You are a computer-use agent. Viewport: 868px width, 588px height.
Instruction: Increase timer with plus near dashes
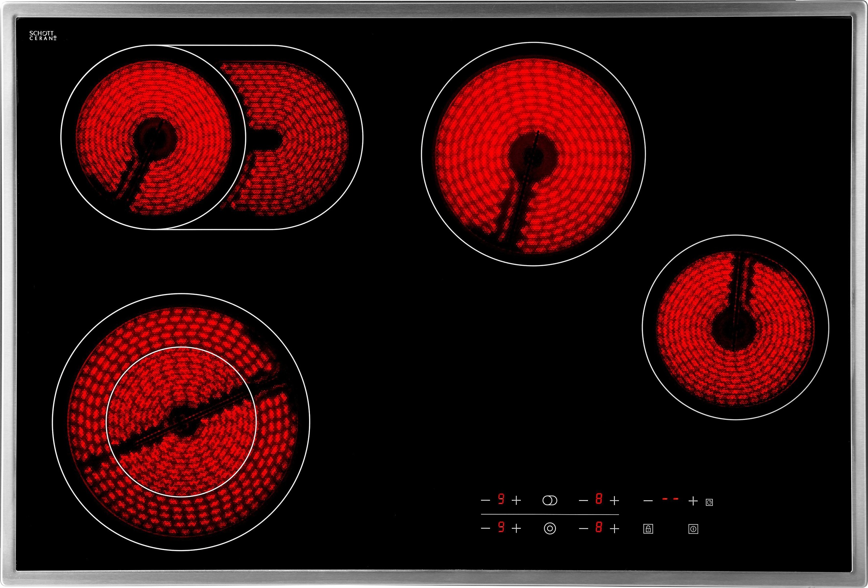pos(693,500)
